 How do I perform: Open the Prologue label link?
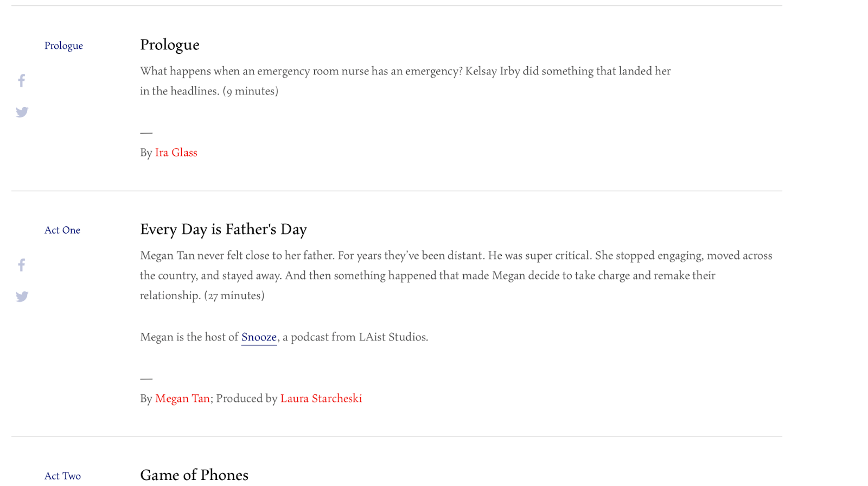coord(63,46)
